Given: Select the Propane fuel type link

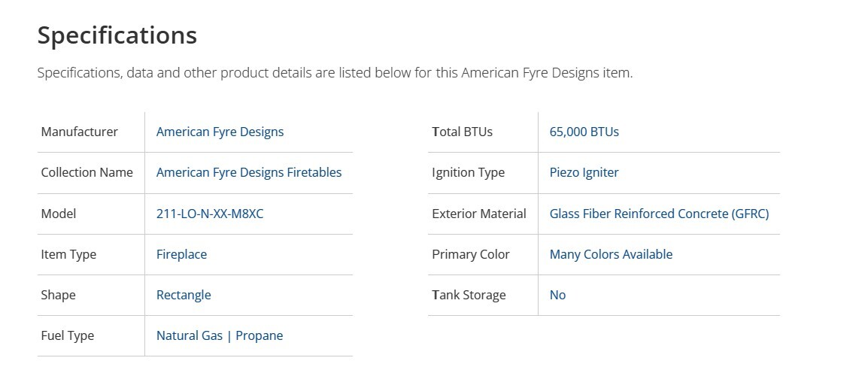Looking at the screenshot, I should click(259, 335).
